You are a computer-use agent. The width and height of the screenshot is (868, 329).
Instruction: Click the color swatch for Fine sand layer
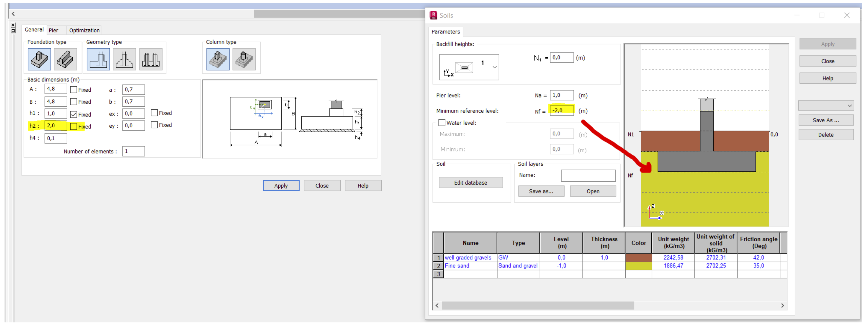point(638,266)
